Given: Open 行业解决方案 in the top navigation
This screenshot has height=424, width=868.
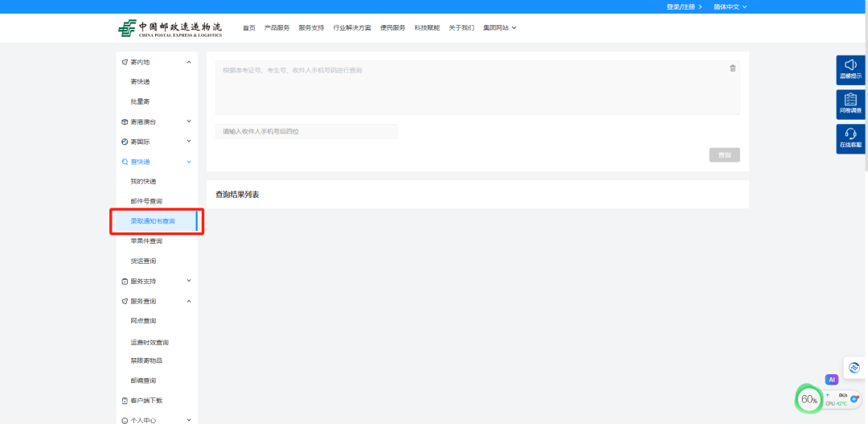Looking at the screenshot, I should [352, 27].
